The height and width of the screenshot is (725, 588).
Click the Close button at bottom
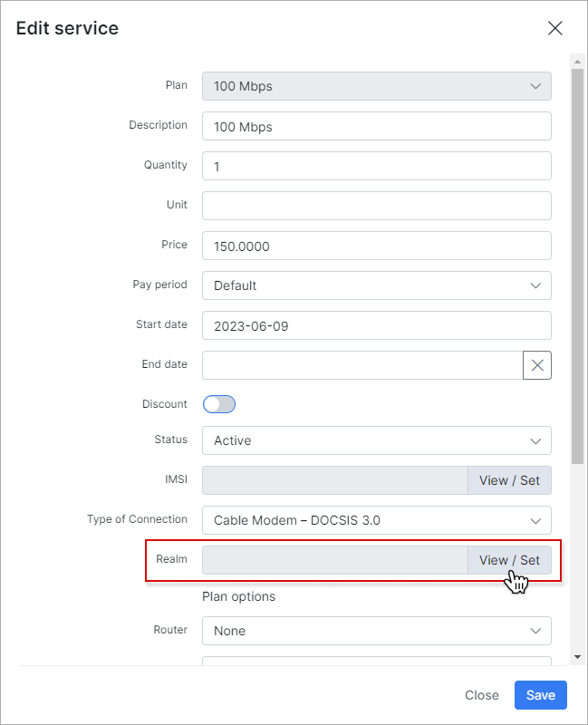tap(482, 695)
